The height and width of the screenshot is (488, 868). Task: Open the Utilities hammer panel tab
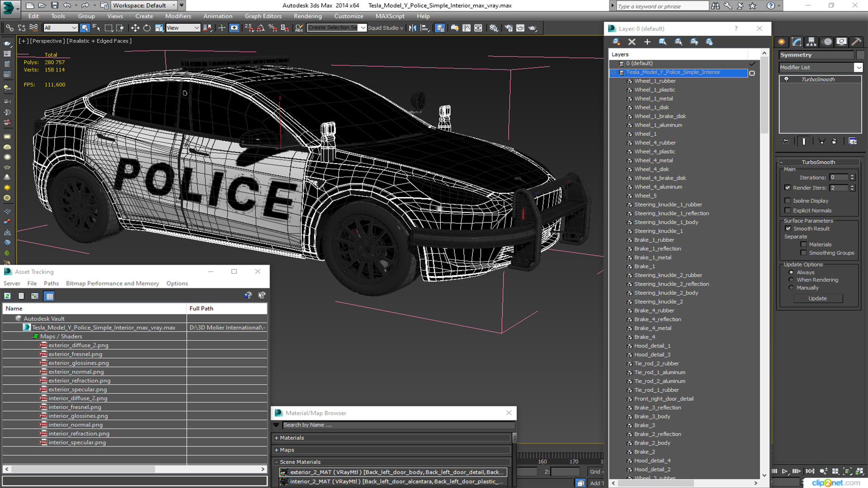(856, 42)
